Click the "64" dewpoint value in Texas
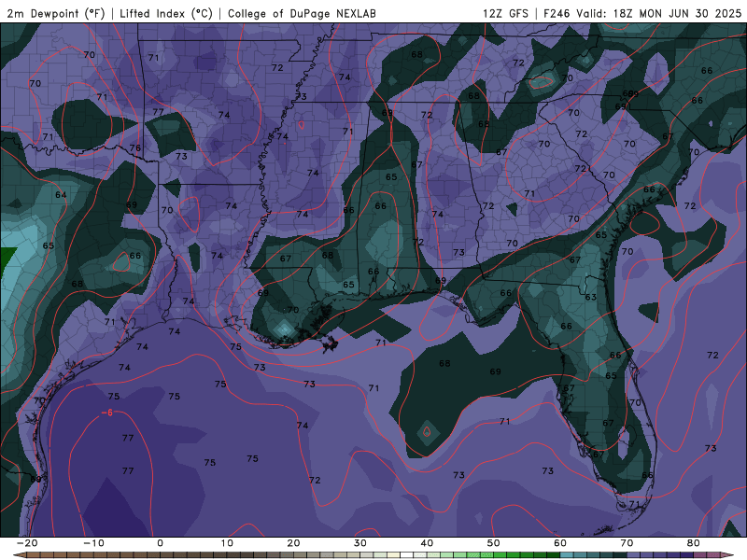 [61, 195]
